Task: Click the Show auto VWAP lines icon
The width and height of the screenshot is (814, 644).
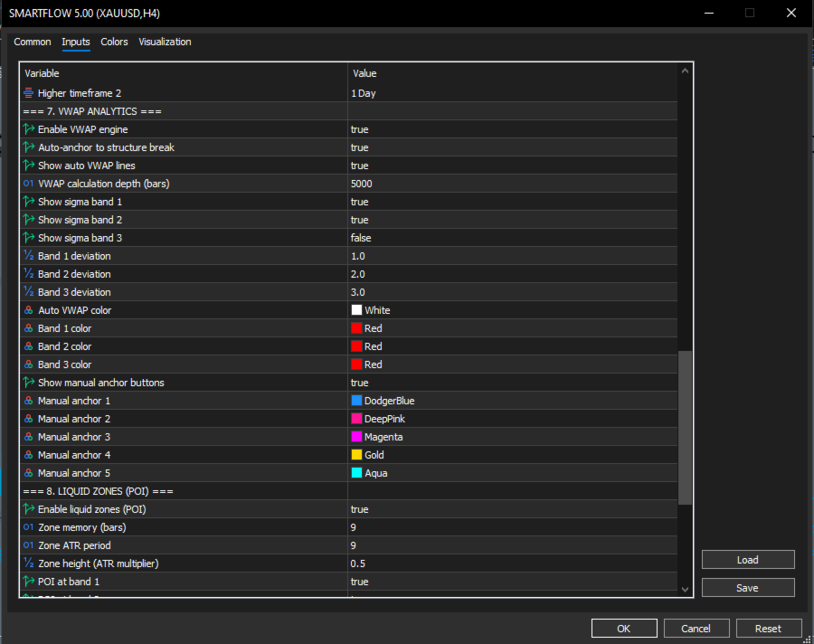Action: click(29, 166)
